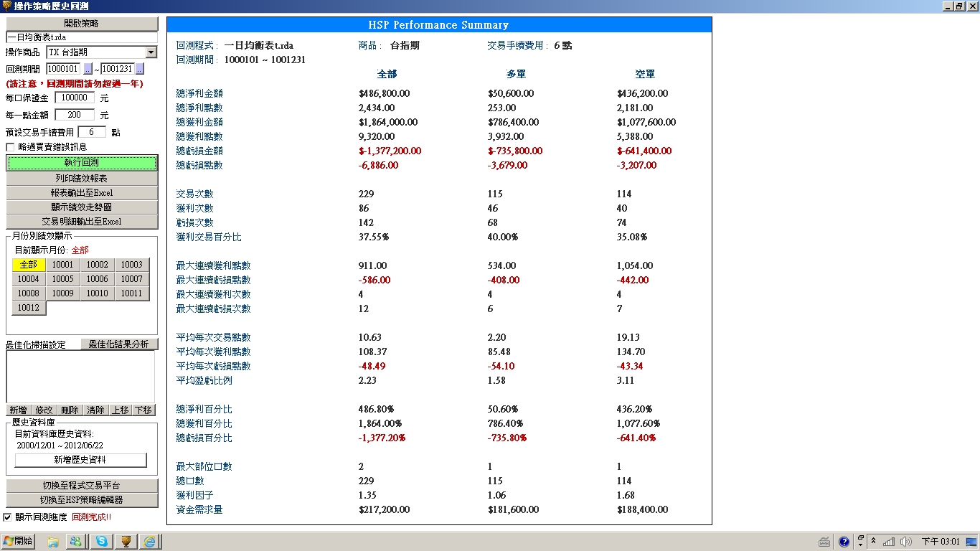Click the 列印績效報表 button
Image resolution: width=980 pixels, height=551 pixels.
point(82,179)
